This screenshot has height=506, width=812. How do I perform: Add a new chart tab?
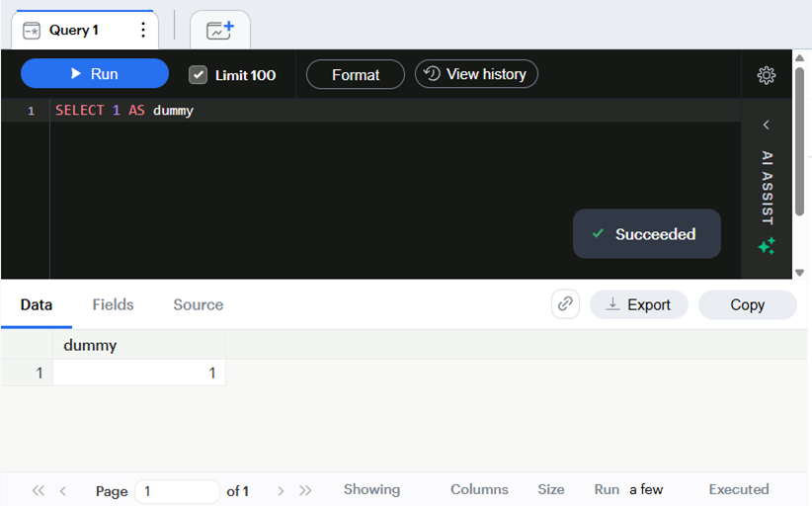pos(220,30)
